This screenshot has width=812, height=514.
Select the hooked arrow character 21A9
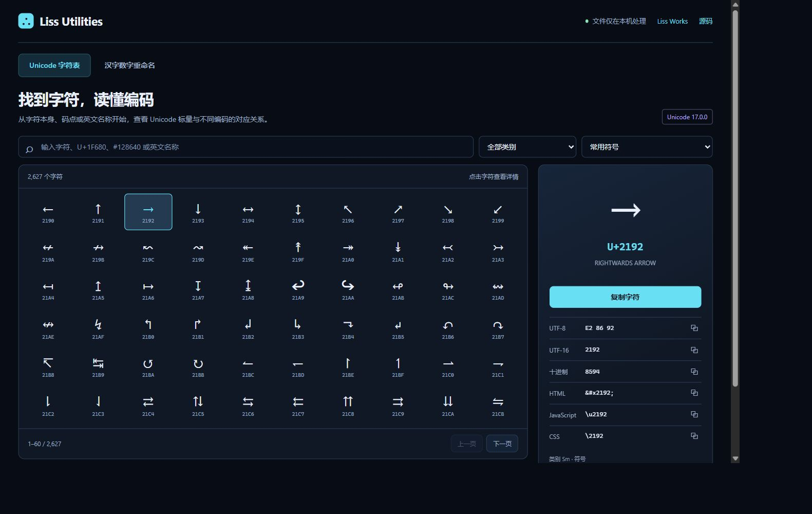point(298,289)
